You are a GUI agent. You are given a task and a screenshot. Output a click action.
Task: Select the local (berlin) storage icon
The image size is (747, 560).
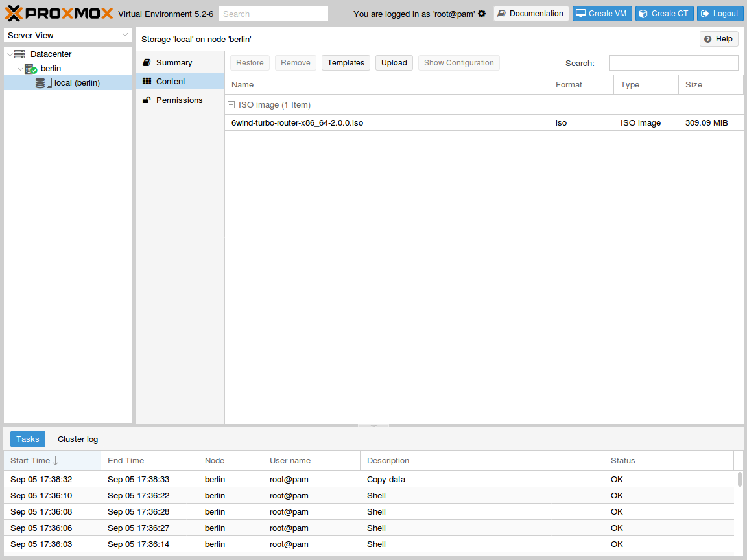point(43,83)
